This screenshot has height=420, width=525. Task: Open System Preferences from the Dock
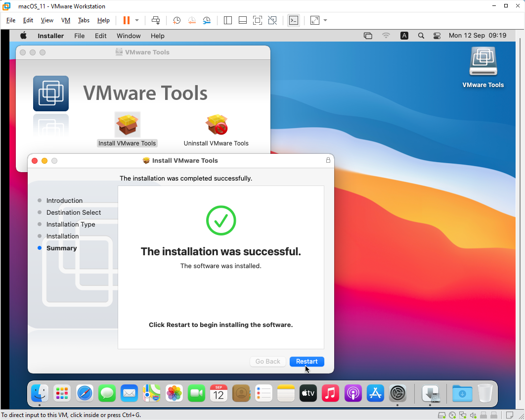(x=398, y=393)
